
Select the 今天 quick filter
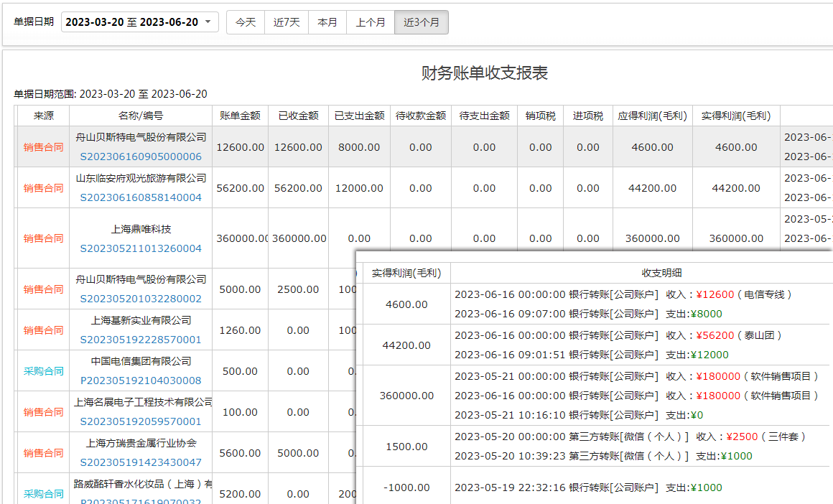(x=246, y=22)
